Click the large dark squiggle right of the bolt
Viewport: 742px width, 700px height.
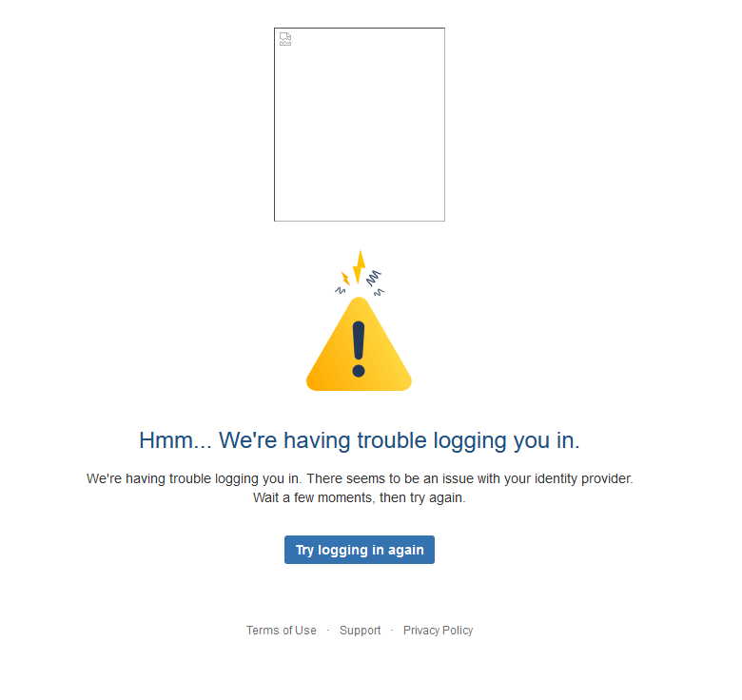point(373,278)
